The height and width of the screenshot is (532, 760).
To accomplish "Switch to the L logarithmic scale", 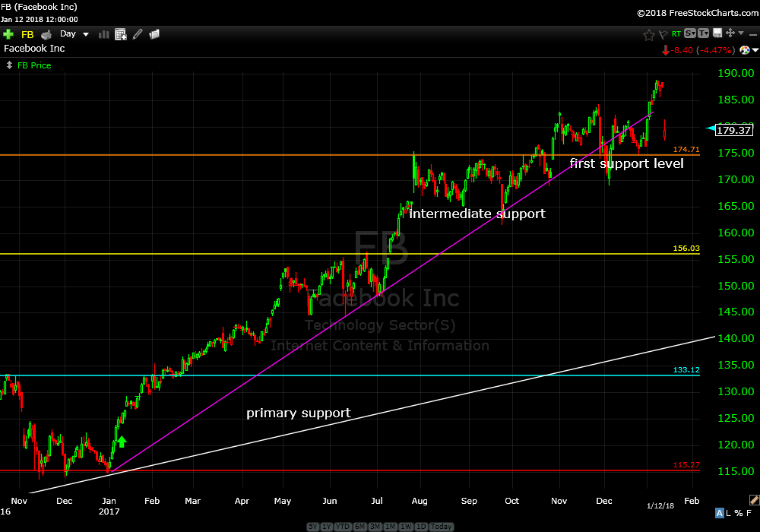I will pos(729,515).
